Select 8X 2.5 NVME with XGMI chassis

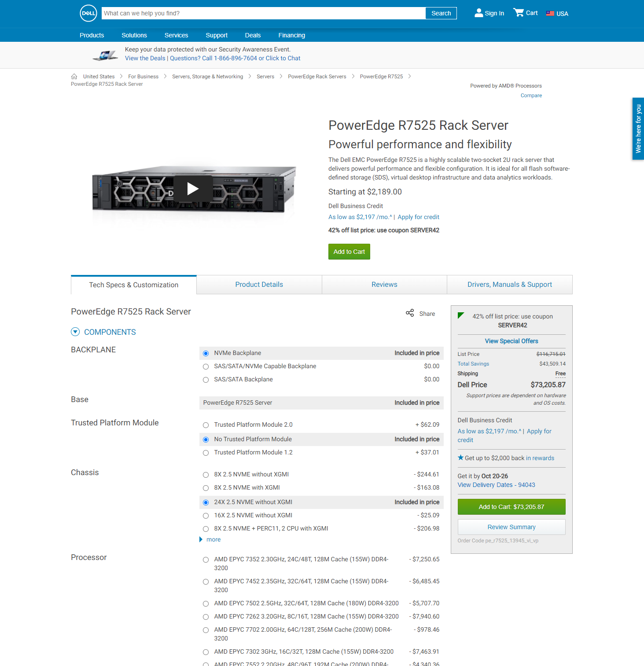206,488
